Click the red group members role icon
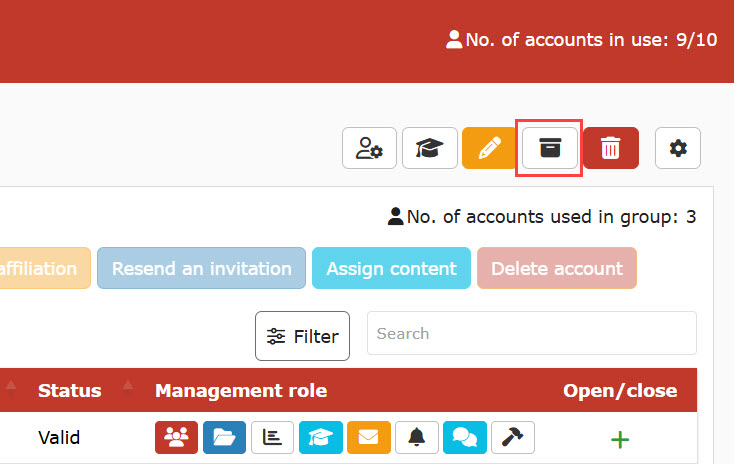This screenshot has width=735, height=464. [x=177, y=438]
